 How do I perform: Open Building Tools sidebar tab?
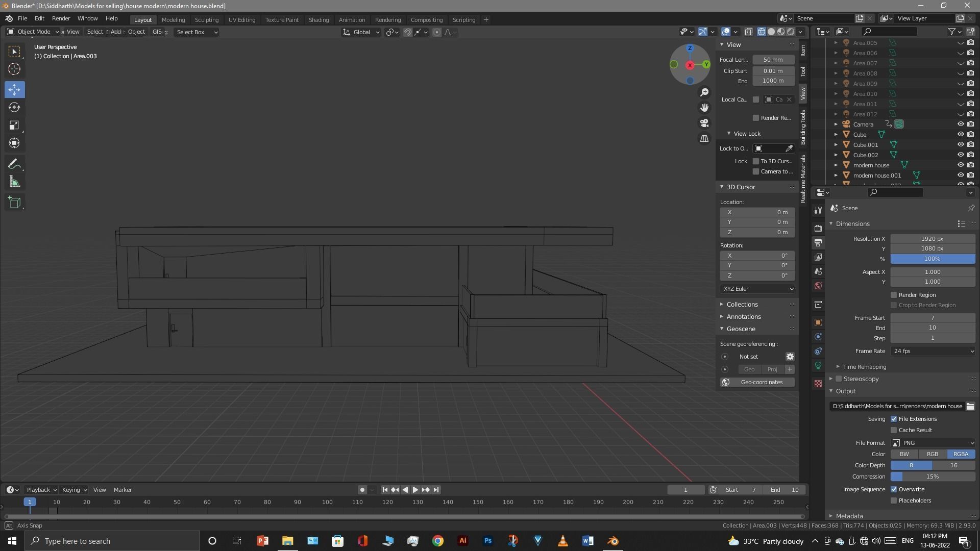(x=803, y=127)
